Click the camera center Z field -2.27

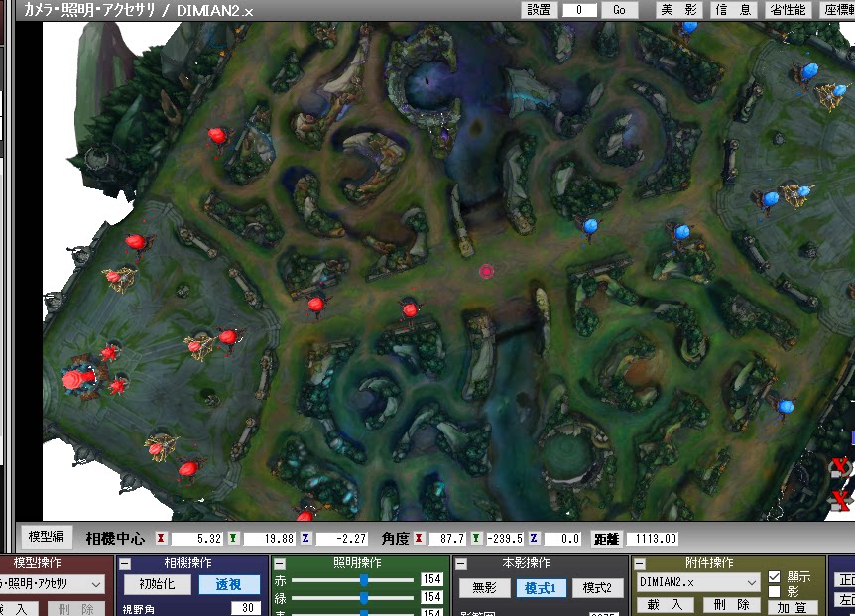(341, 539)
